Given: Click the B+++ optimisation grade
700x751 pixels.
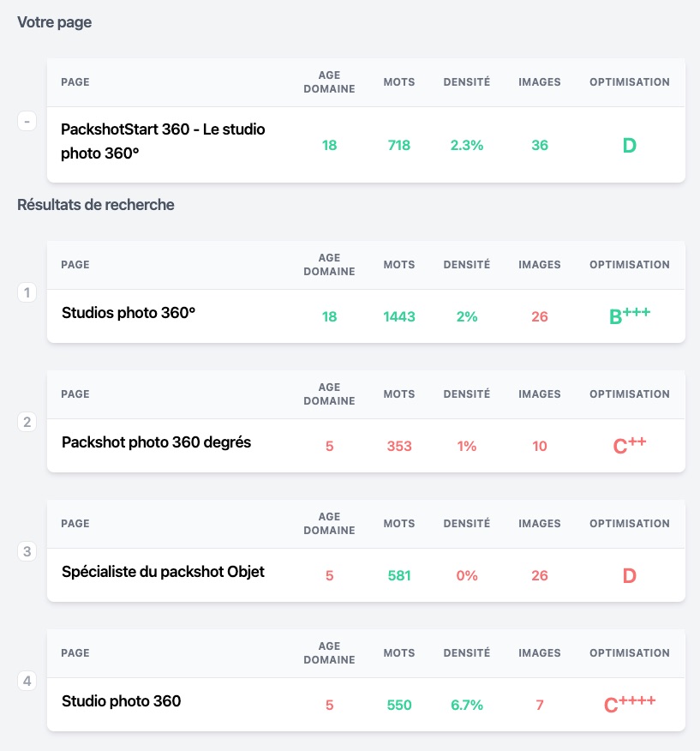Looking at the screenshot, I should click(x=629, y=316).
